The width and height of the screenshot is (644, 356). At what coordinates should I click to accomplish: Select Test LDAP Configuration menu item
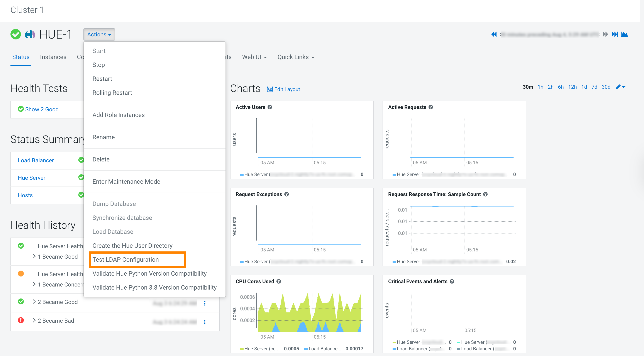coord(125,259)
